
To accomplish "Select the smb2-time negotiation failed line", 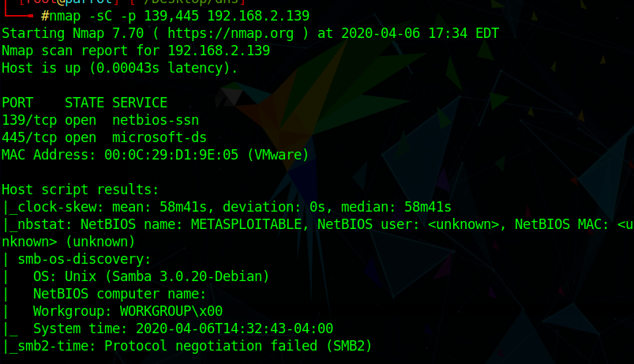I will (x=187, y=347).
